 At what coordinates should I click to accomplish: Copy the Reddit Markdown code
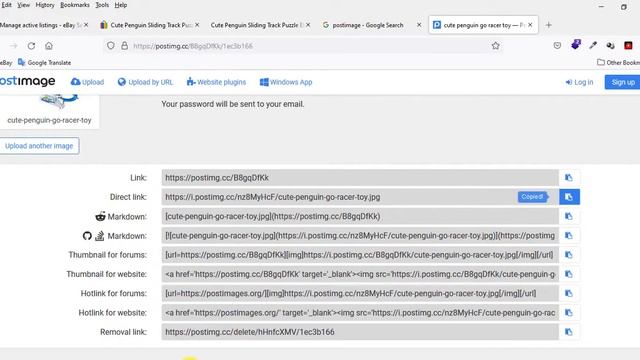tap(569, 216)
